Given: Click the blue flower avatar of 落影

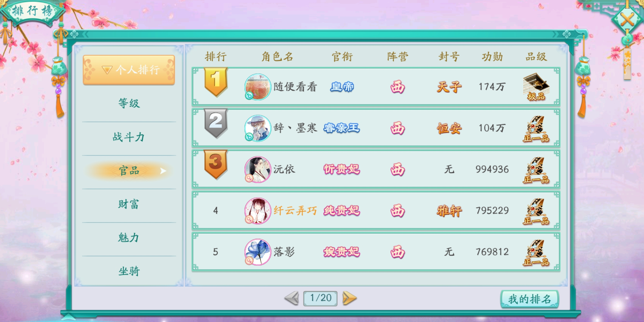Looking at the screenshot, I should click(x=258, y=252).
